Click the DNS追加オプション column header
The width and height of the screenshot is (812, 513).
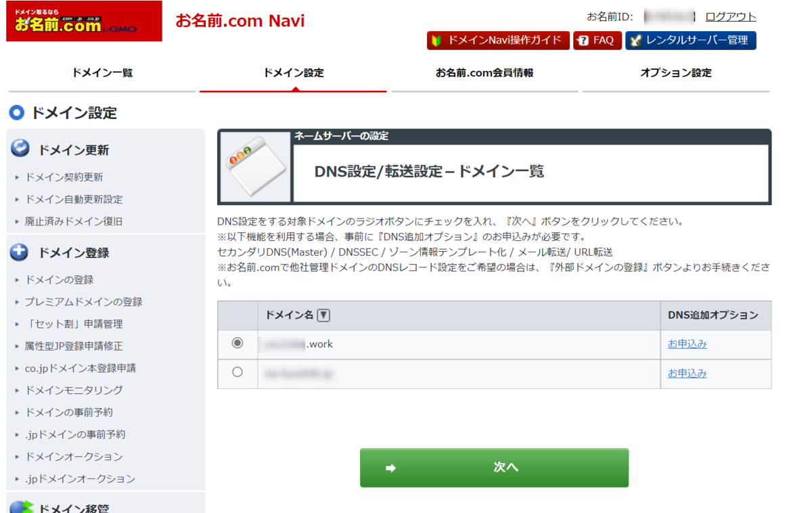(x=713, y=315)
